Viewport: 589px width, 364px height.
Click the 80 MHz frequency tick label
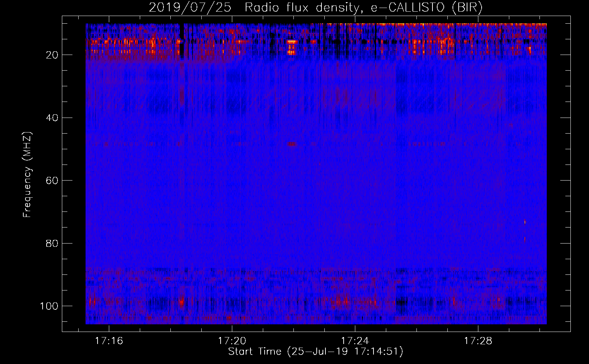point(52,243)
